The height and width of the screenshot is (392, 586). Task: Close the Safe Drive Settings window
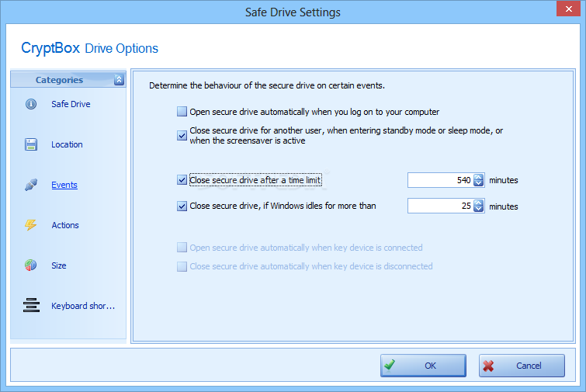click(x=568, y=9)
